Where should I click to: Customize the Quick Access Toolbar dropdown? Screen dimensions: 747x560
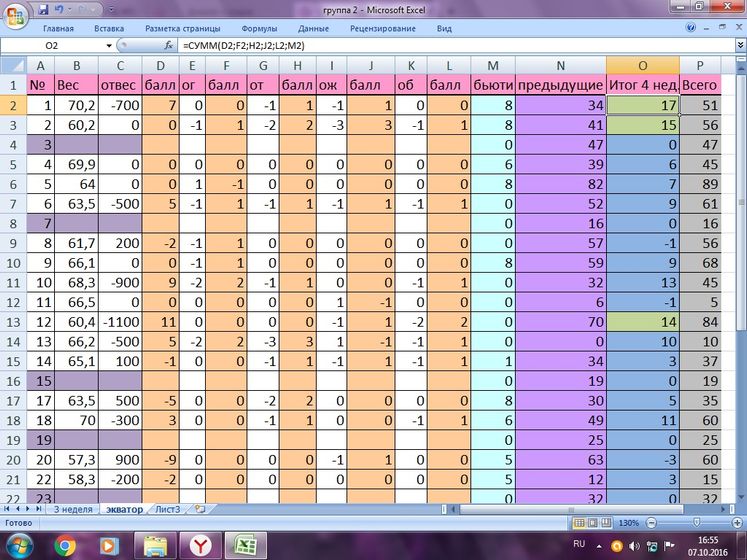click(x=111, y=10)
